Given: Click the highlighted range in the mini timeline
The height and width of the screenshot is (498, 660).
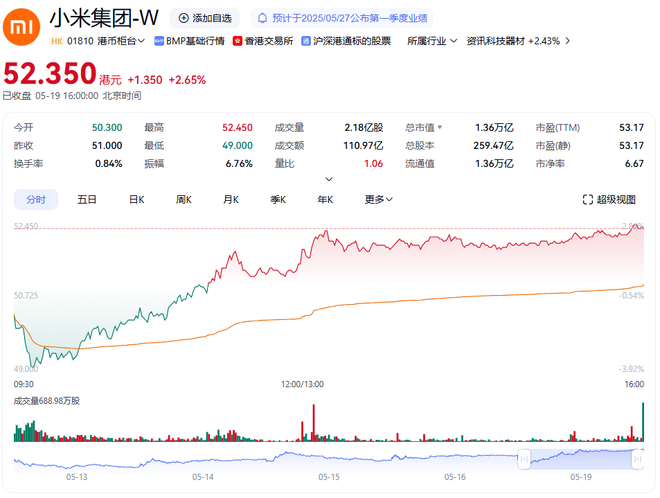Looking at the screenshot, I should [581, 459].
